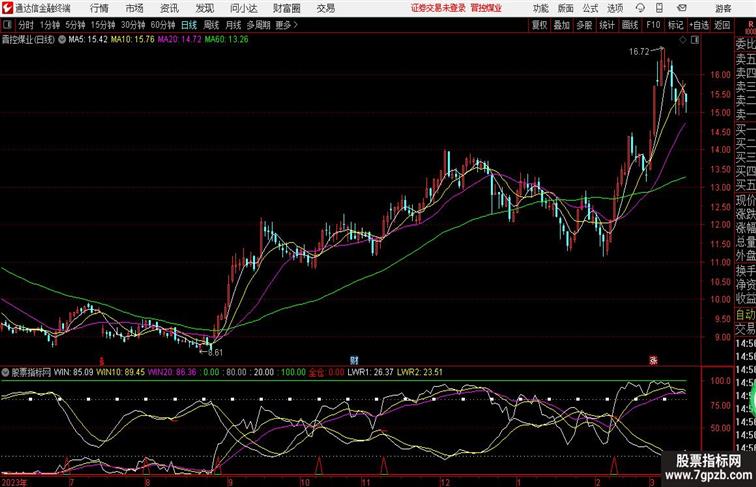Click the purple MA20: 14.72 label
Screen dimensions: 756x487
point(179,40)
